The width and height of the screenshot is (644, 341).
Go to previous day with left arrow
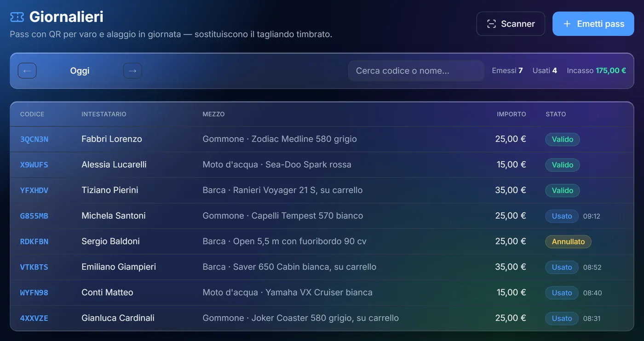pyautogui.click(x=27, y=71)
